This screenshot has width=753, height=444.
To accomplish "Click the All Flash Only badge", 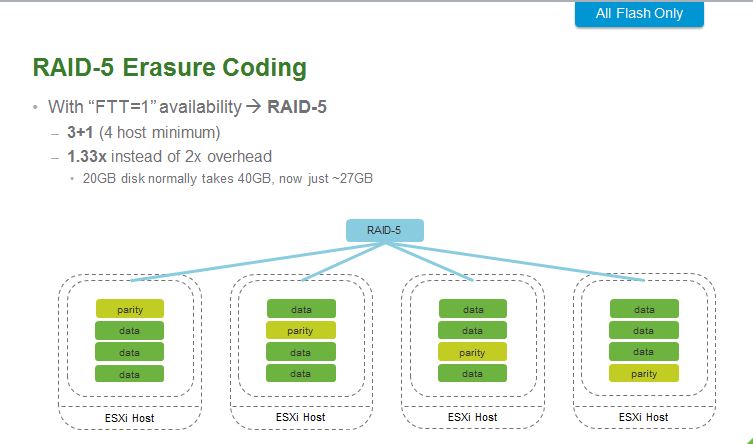I will [x=639, y=14].
